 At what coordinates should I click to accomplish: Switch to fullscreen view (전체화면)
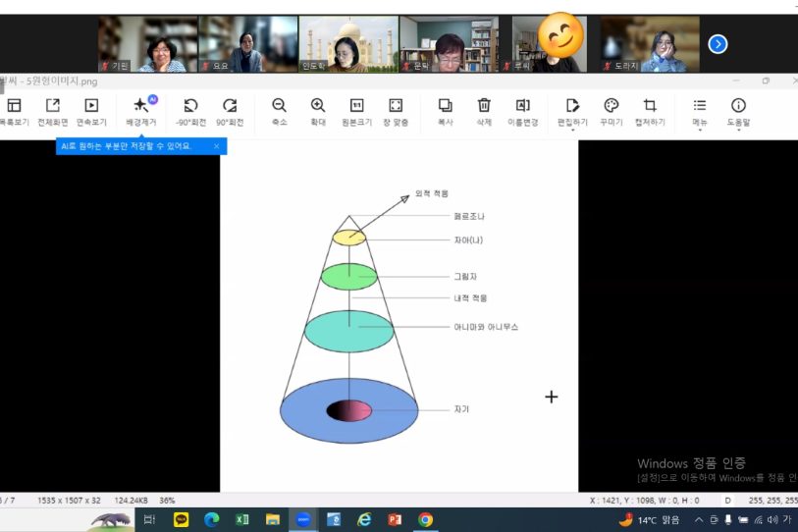point(52,106)
